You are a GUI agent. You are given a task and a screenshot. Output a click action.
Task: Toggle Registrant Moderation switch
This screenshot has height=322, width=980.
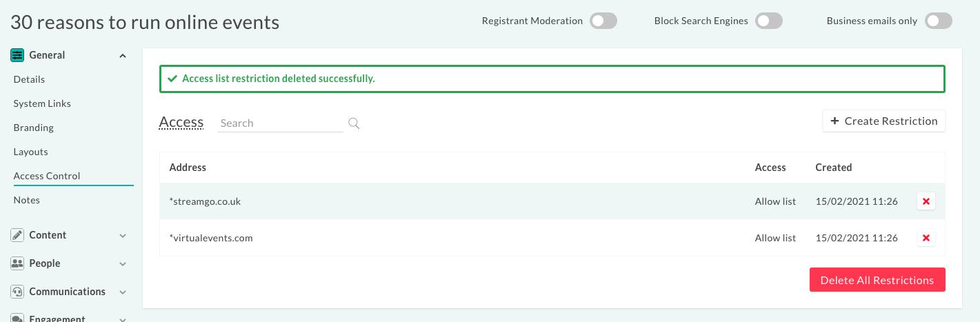point(603,21)
